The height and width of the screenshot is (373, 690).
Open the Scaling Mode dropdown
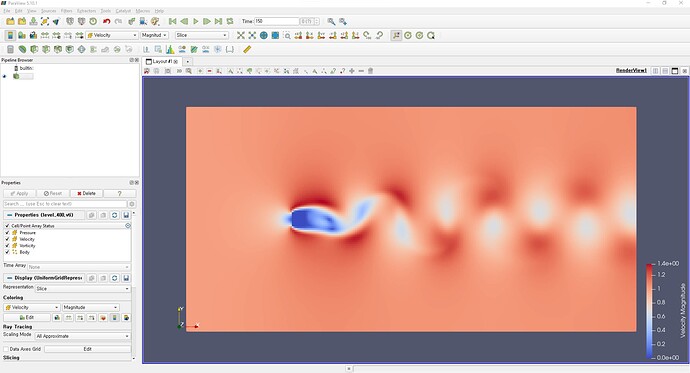pyautogui.click(x=83, y=336)
